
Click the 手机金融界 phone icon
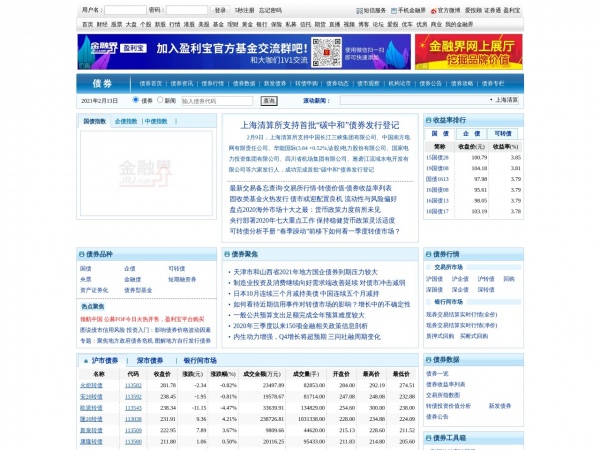click(394, 11)
